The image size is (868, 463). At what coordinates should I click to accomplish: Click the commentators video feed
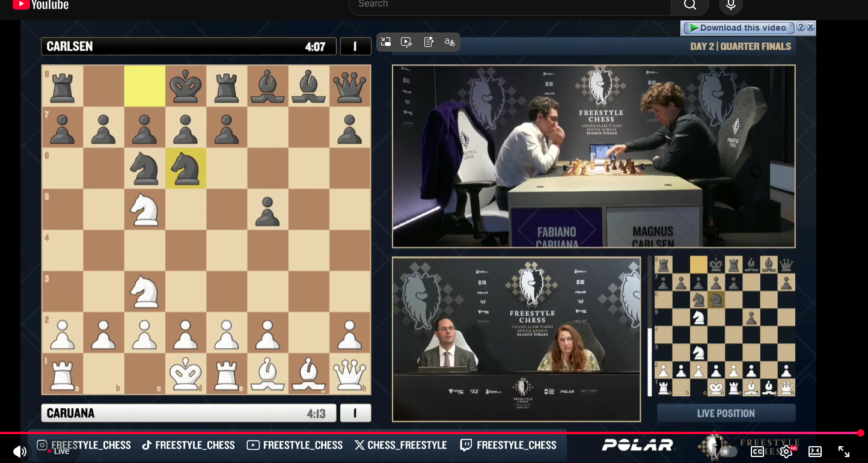click(x=516, y=339)
